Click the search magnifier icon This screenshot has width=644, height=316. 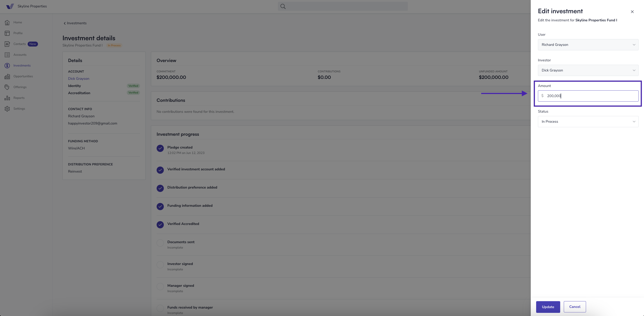283,6
